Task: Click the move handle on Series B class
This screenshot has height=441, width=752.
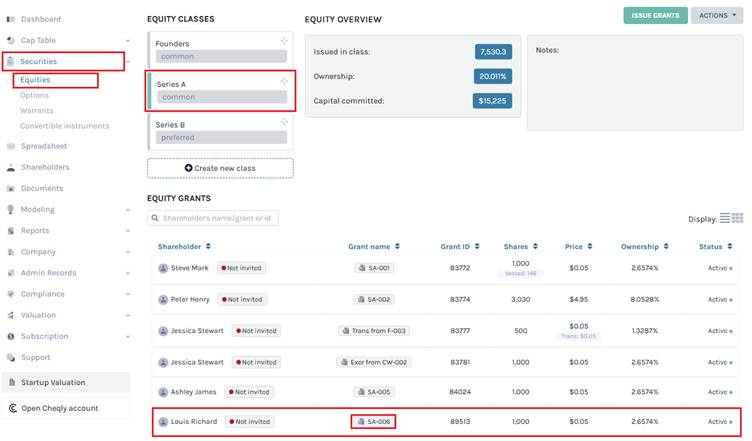Action: (x=284, y=122)
